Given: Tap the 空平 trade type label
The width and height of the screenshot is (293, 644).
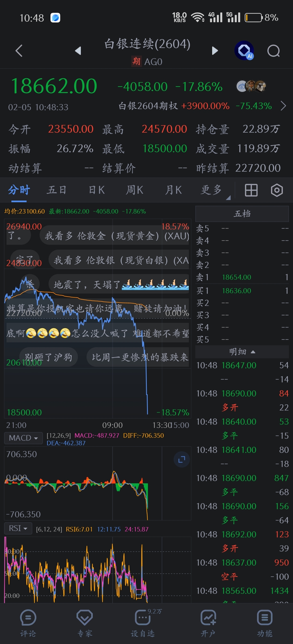Looking at the screenshot, I should coord(230,577).
